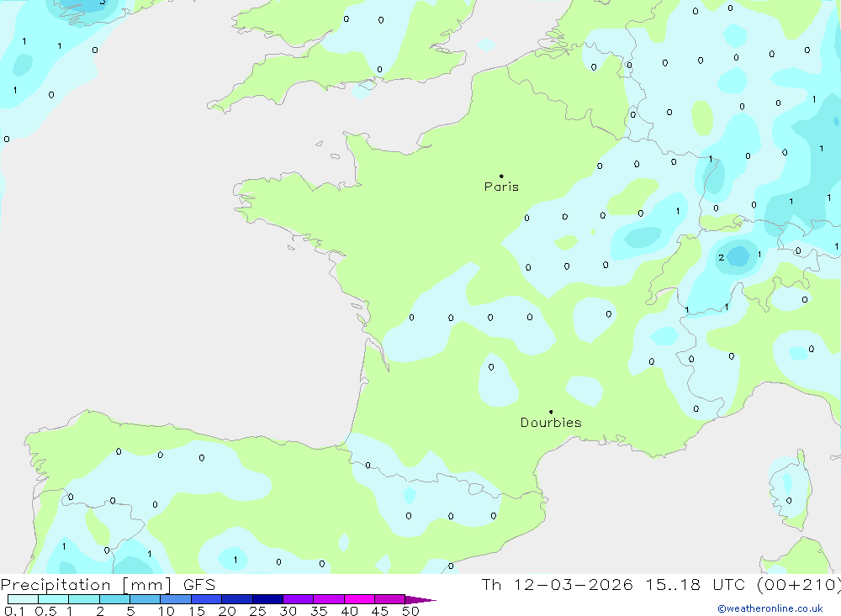The width and height of the screenshot is (841, 616).
Task: Click the '30' legend scale label
Action: coord(288,611)
